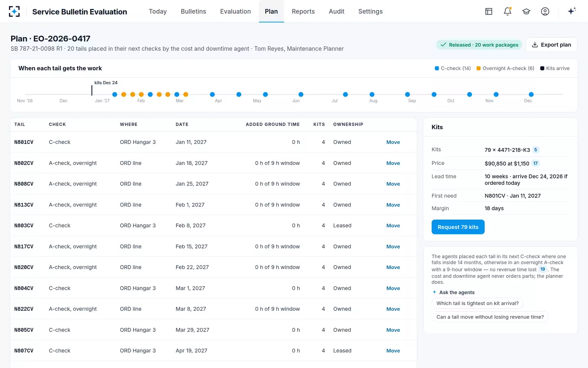This screenshot has height=368, width=588.
Task: Click the Service Bulletin Evaluation app logo
Action: 14,11
